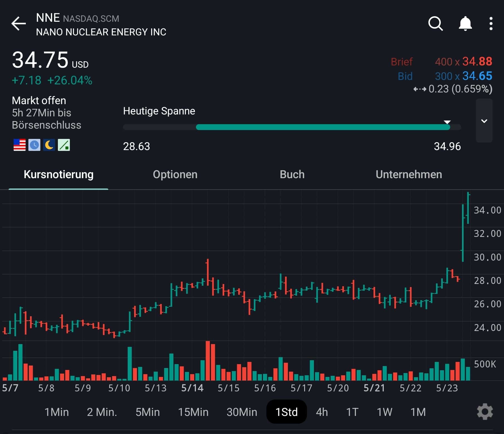Set chart interval to 2 Min.
Image resolution: width=504 pixels, height=434 pixels.
pyautogui.click(x=102, y=412)
